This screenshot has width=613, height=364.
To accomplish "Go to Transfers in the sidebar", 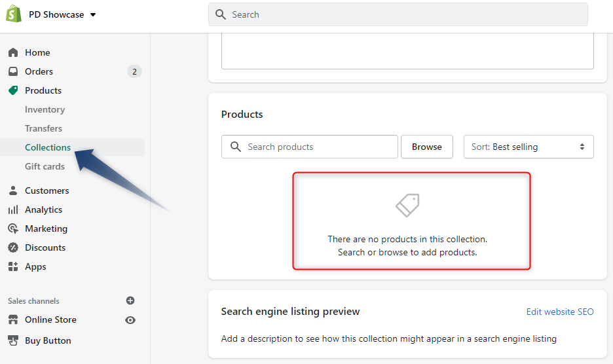I will (43, 128).
